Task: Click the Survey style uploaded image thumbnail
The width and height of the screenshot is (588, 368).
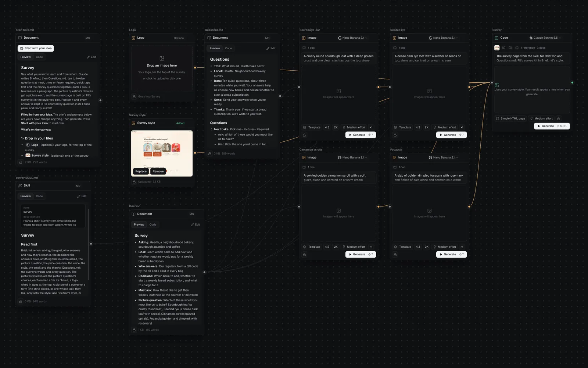Action: click(x=162, y=153)
